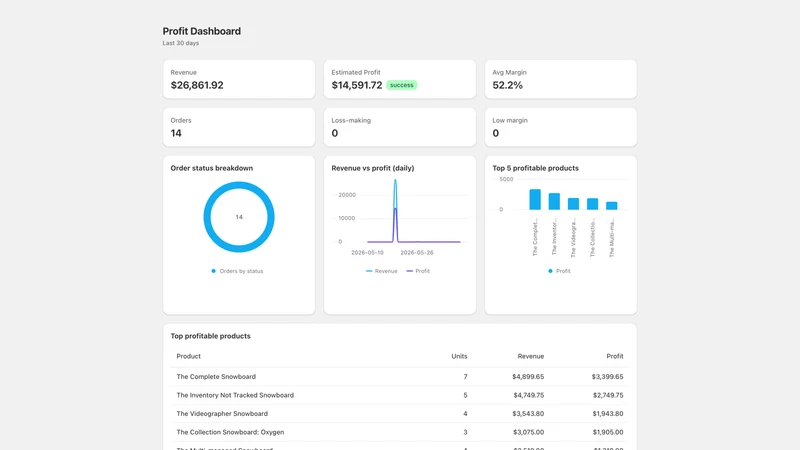Click the $2,749.75 profit cell
The height and width of the screenshot is (450, 800).
[x=608, y=395]
